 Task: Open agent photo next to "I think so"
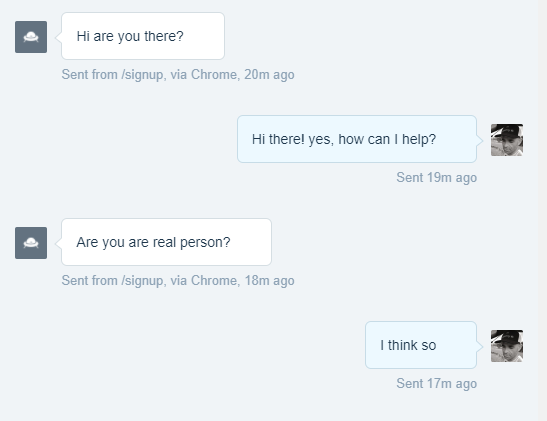(x=507, y=346)
